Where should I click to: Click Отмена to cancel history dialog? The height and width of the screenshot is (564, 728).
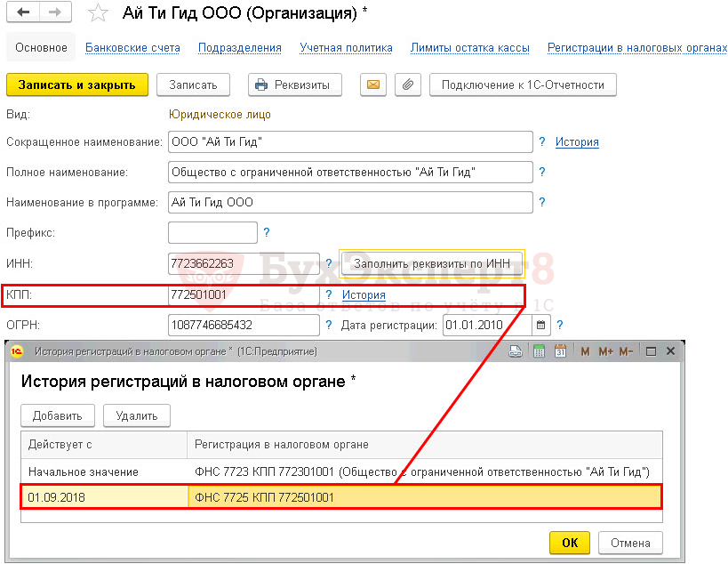click(630, 543)
